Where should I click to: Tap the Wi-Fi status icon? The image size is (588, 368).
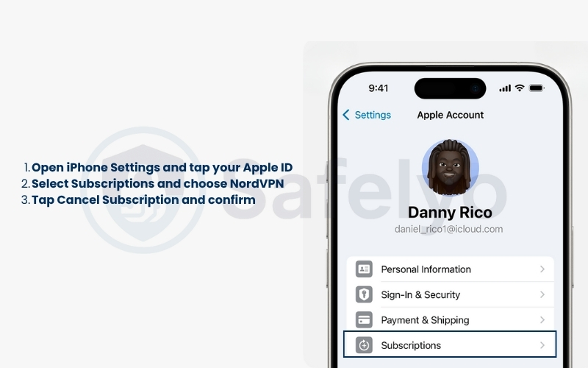point(520,88)
